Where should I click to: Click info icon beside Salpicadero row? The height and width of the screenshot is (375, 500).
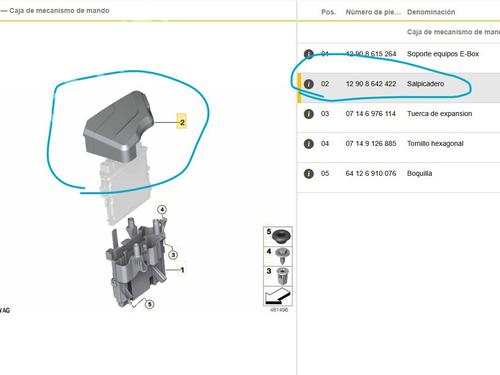pos(309,84)
